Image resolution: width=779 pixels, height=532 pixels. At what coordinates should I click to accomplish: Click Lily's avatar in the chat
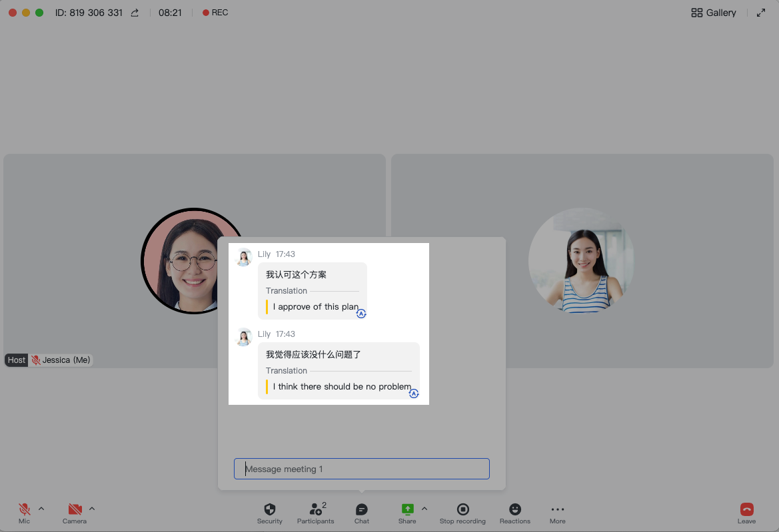click(x=244, y=256)
